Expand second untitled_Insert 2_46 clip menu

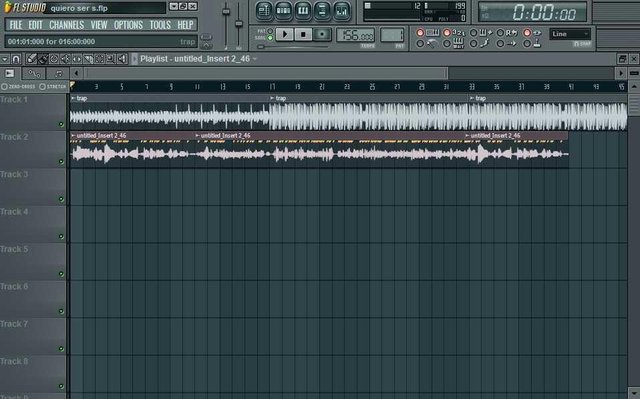(198, 135)
